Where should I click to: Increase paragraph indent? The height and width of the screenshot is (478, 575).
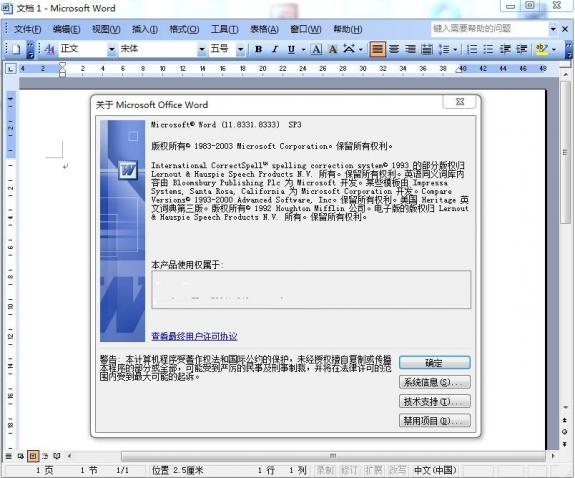pos(521,49)
